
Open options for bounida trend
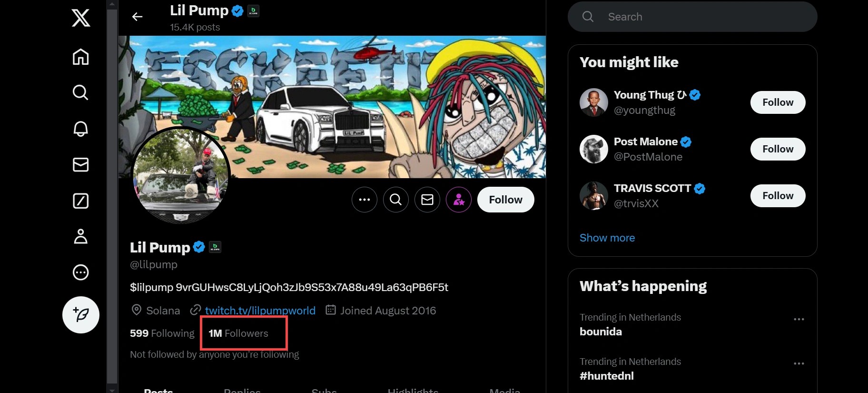pyautogui.click(x=799, y=319)
